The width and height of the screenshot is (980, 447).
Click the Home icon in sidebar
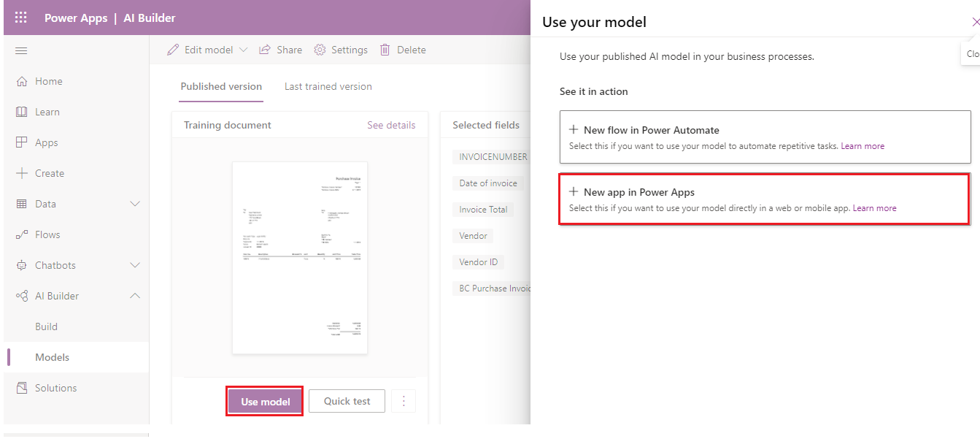[22, 81]
